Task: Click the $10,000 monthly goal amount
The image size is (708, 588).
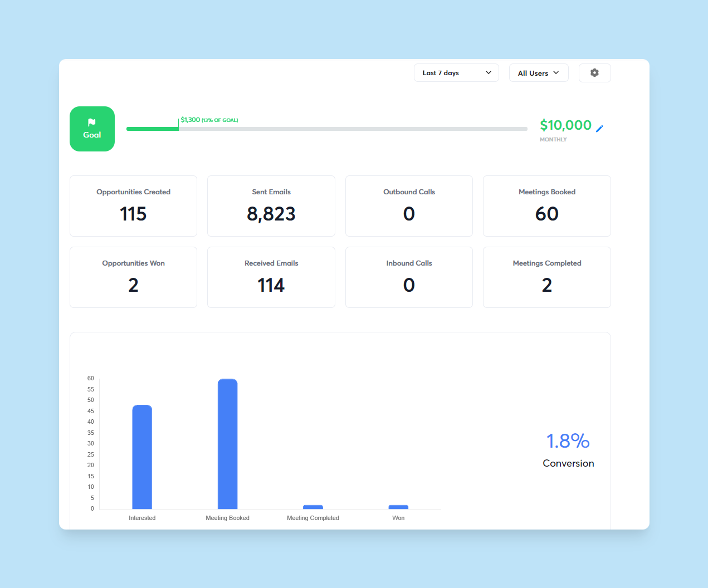Action: pyautogui.click(x=566, y=125)
